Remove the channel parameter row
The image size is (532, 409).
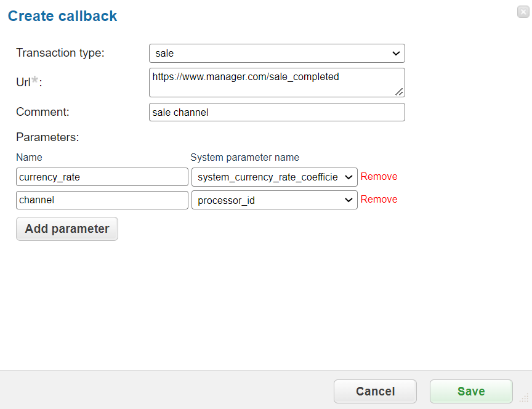point(379,199)
